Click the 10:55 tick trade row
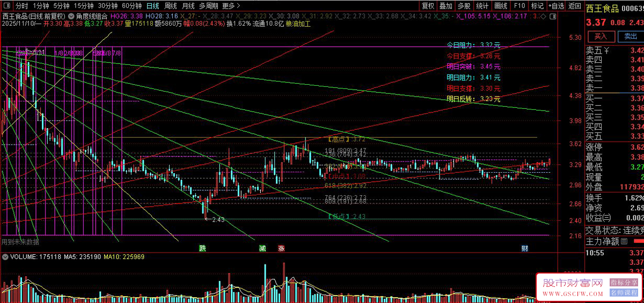This screenshot has height=303, width=644. 614,253
